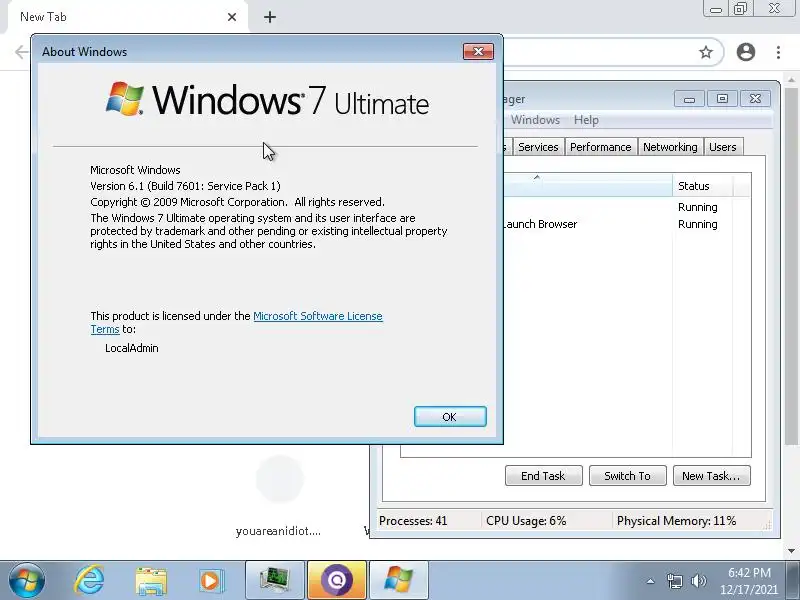The width and height of the screenshot is (800, 600).
Task: Open Windows Media Player taskbar icon
Action: click(x=211, y=581)
